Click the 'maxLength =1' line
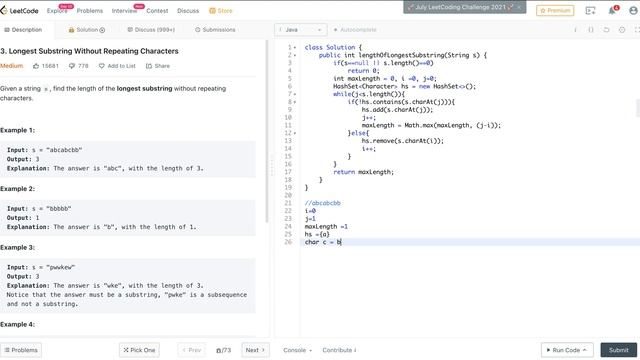 (x=326, y=227)
